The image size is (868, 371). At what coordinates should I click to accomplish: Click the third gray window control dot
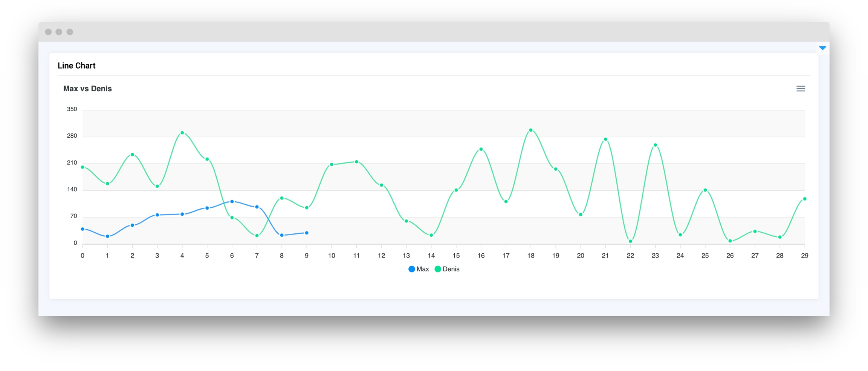tap(70, 32)
